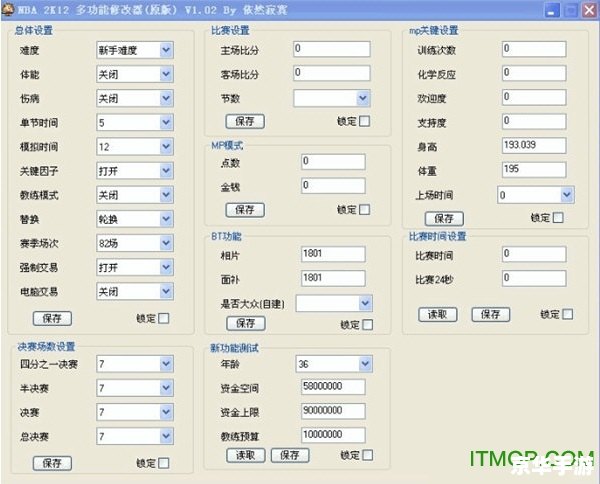Screen dimensions: 600x484
Task: Click 保存 in 比赛时间设置
Action: point(491,315)
